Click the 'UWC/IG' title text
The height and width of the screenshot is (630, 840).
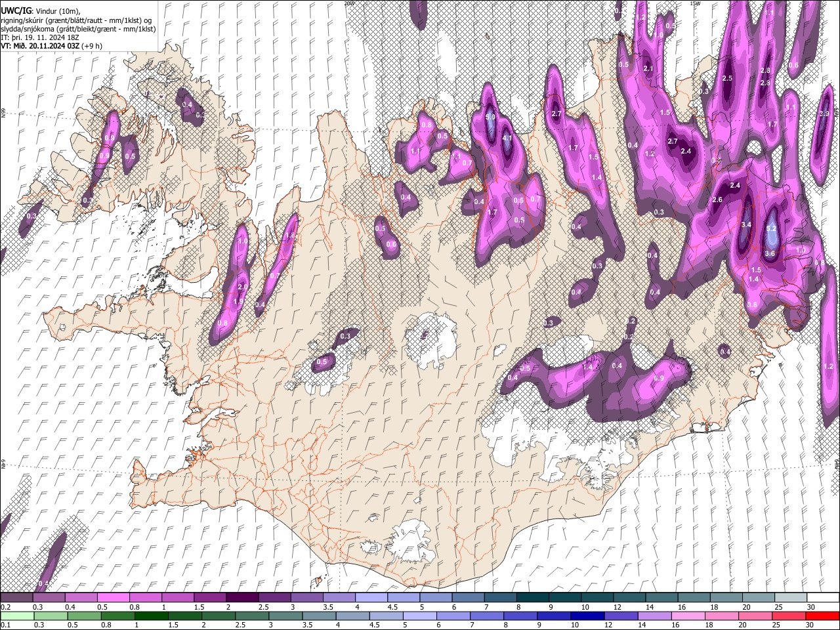16,11
